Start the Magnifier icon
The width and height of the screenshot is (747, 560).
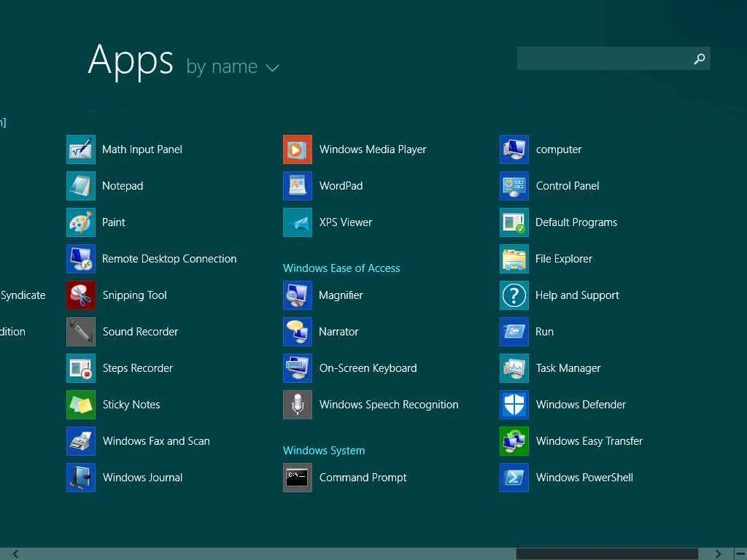(298, 295)
